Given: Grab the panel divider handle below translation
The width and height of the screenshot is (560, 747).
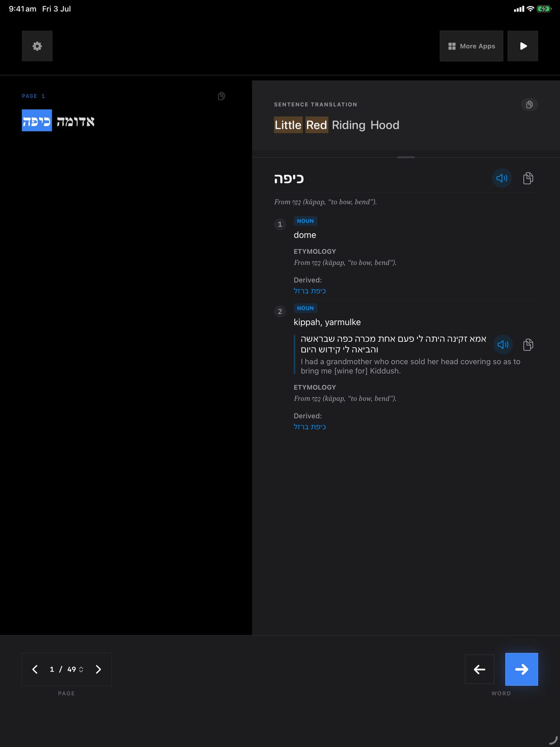Looking at the screenshot, I should tap(406, 157).
